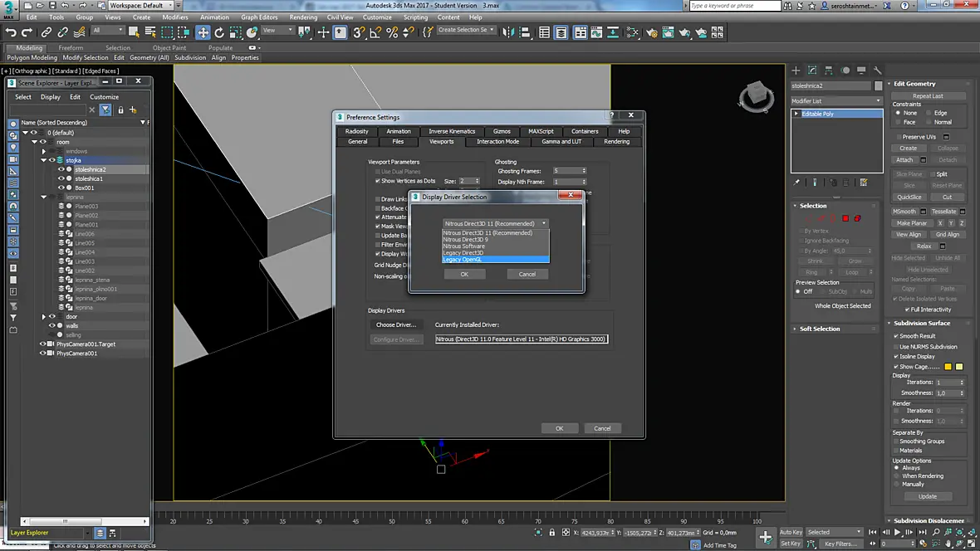Hide the stoleshnica1 layer with eye icon
The image size is (980, 551).
(x=61, y=178)
